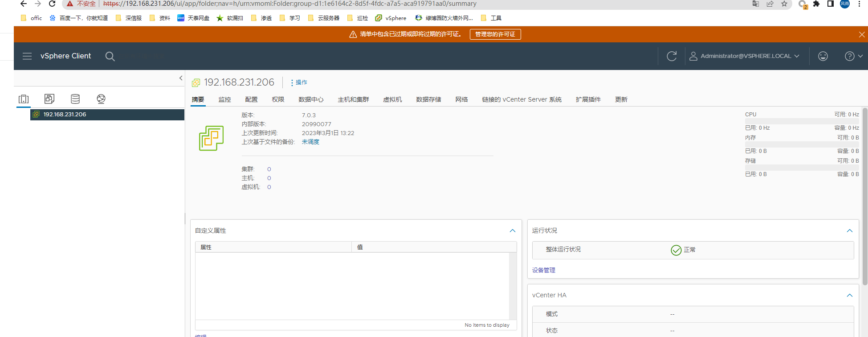Open the 主机和集群 tab

[x=353, y=99]
